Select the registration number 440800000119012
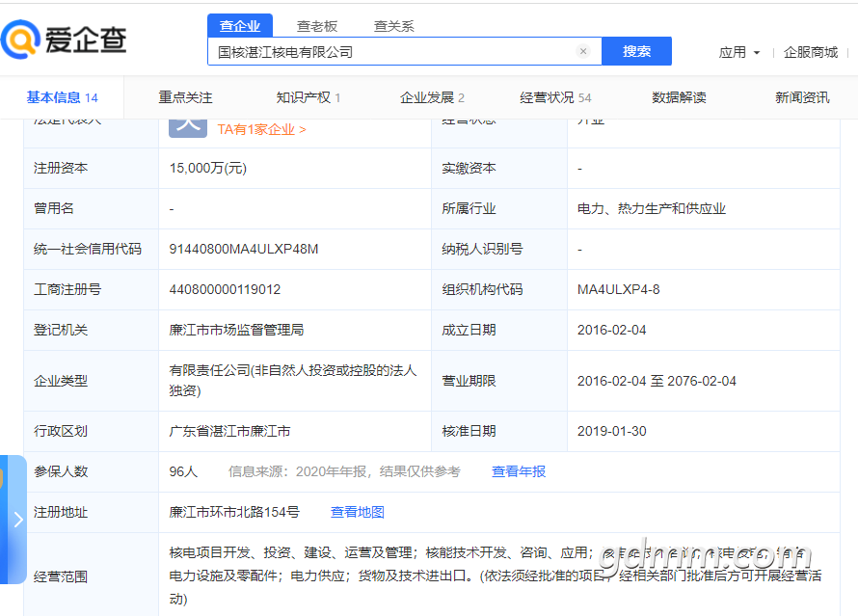 pyautogui.click(x=225, y=290)
